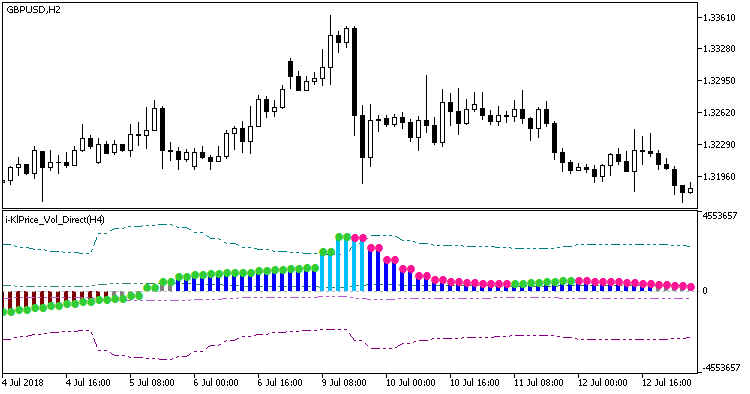Click the tallest black bearish candle body
The height and width of the screenshot is (394, 750).
(x=354, y=72)
